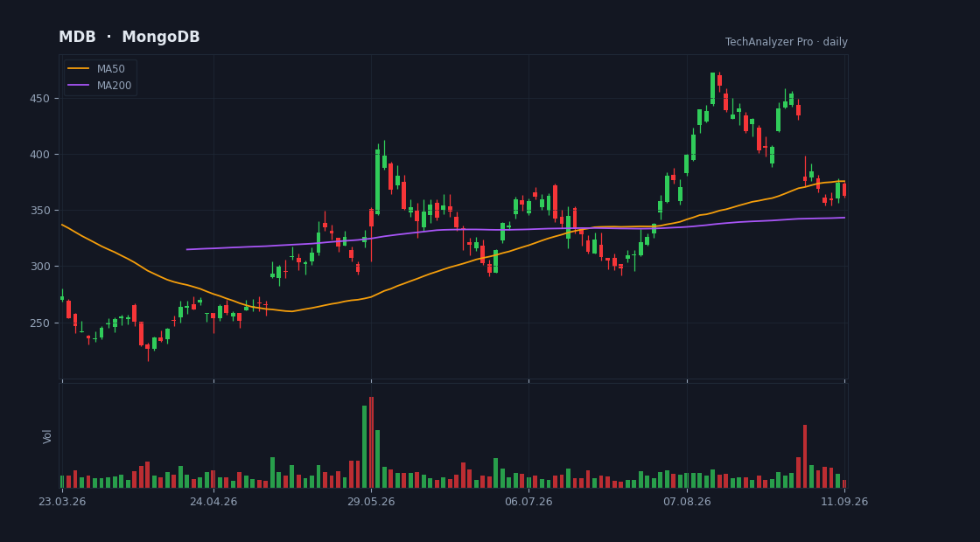This screenshot has height=542, width=980.
Task: Click the 07.08.26 date label
Action: pyautogui.click(x=687, y=502)
